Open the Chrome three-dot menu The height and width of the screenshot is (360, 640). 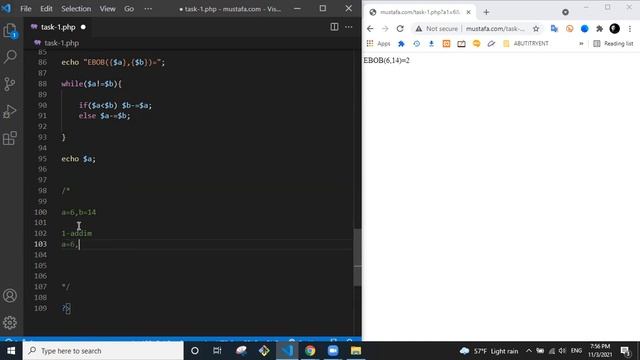click(630, 29)
